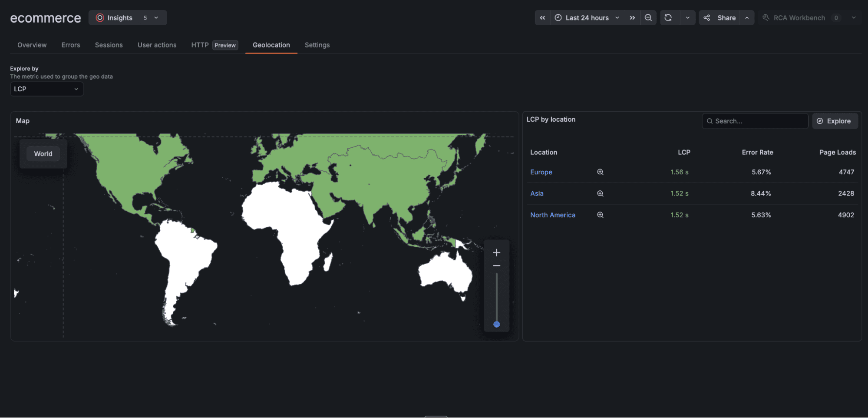Click Asia's 2428 page loads value
This screenshot has height=418, width=868.
coord(846,193)
